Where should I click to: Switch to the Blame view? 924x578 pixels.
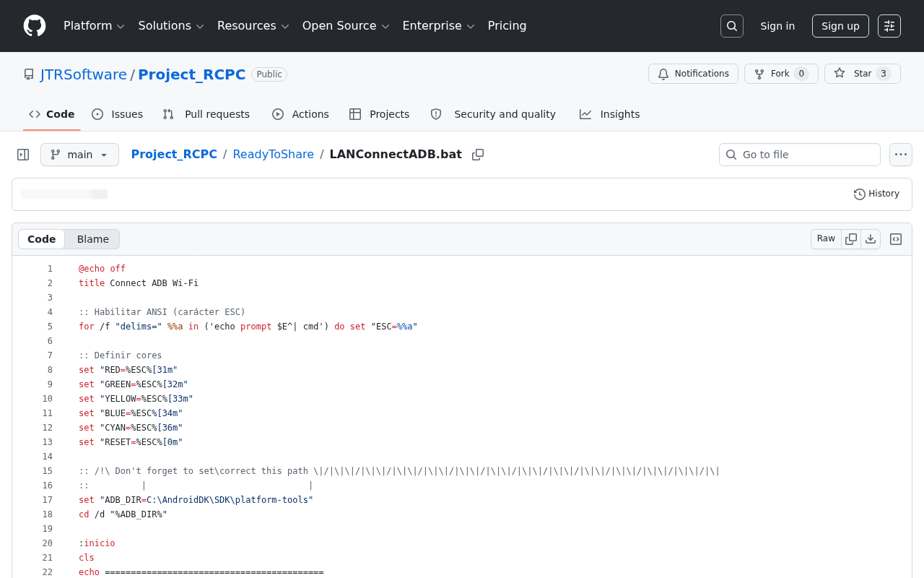coord(93,239)
